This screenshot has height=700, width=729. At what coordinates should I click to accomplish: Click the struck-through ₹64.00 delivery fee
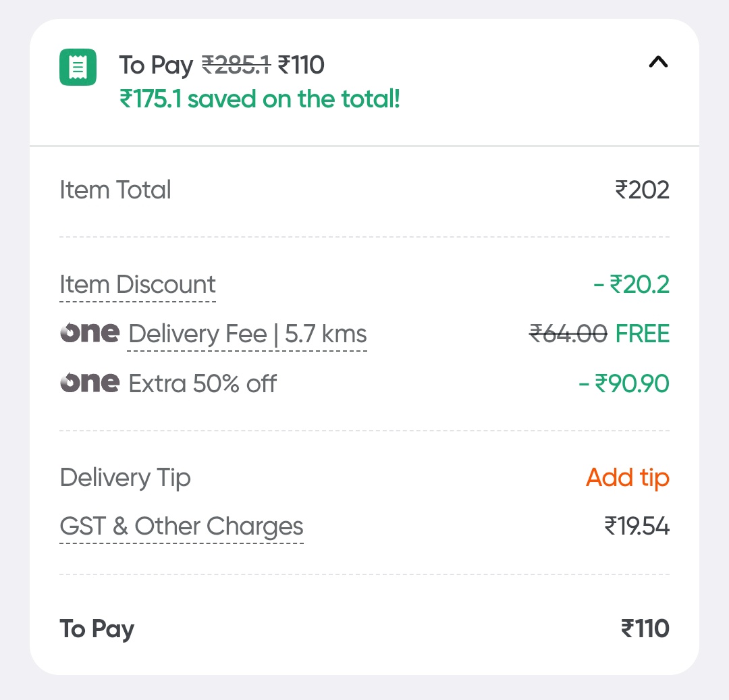[568, 333]
